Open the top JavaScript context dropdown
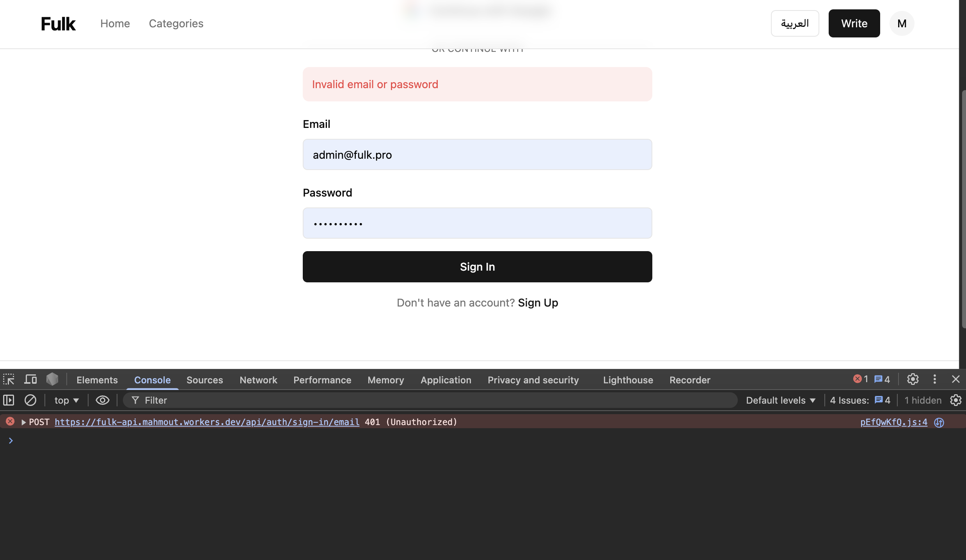 [66, 401]
